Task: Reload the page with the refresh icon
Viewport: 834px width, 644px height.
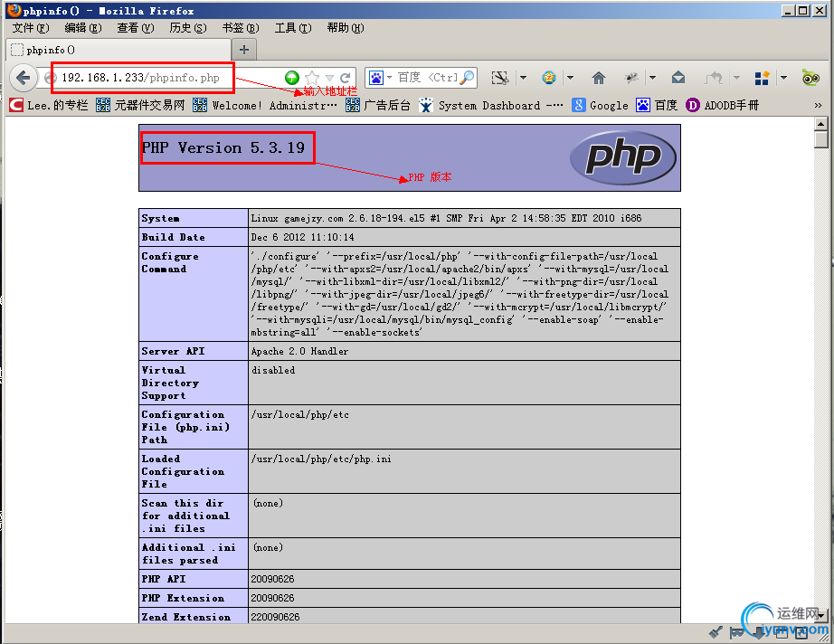Action: coord(345,78)
